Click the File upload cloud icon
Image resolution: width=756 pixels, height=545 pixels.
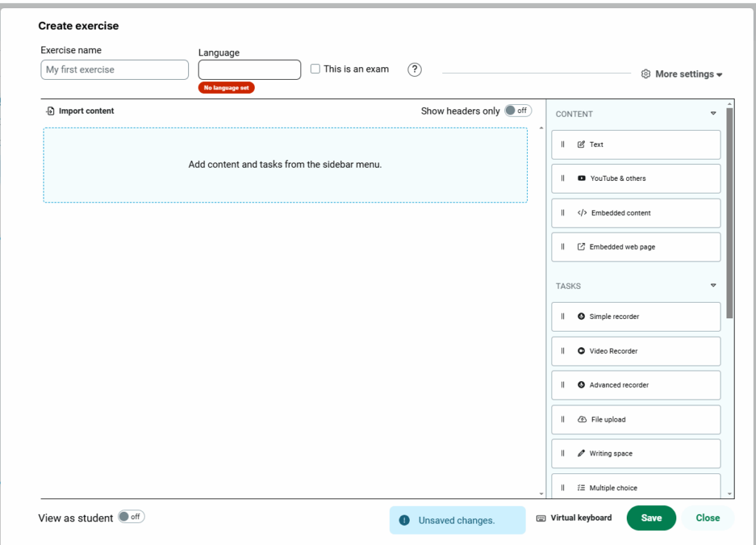click(582, 419)
